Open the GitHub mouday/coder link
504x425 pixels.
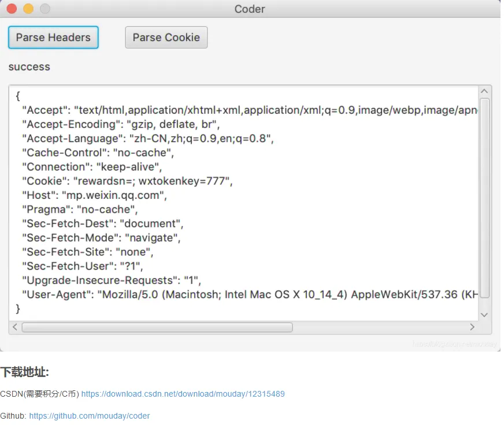[x=90, y=416]
